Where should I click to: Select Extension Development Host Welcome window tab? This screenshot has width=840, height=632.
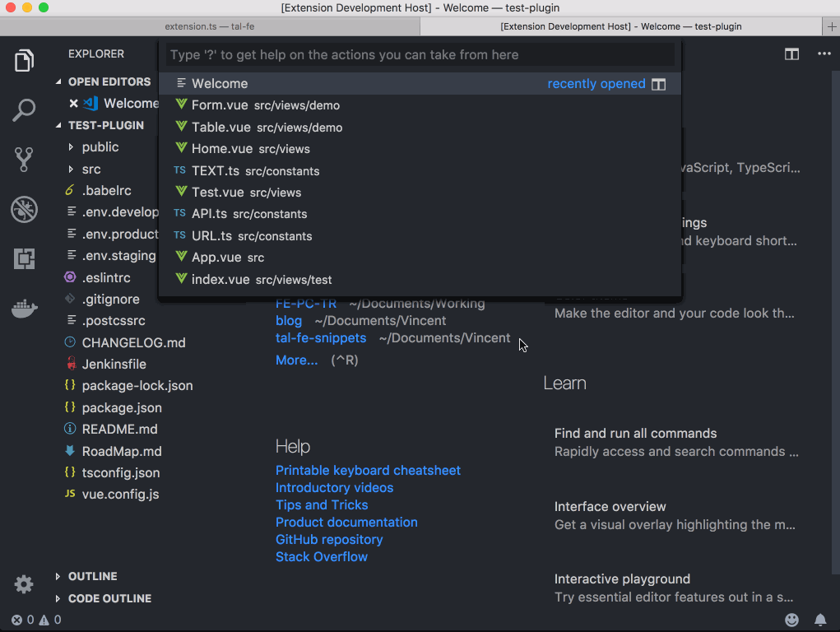621,26
